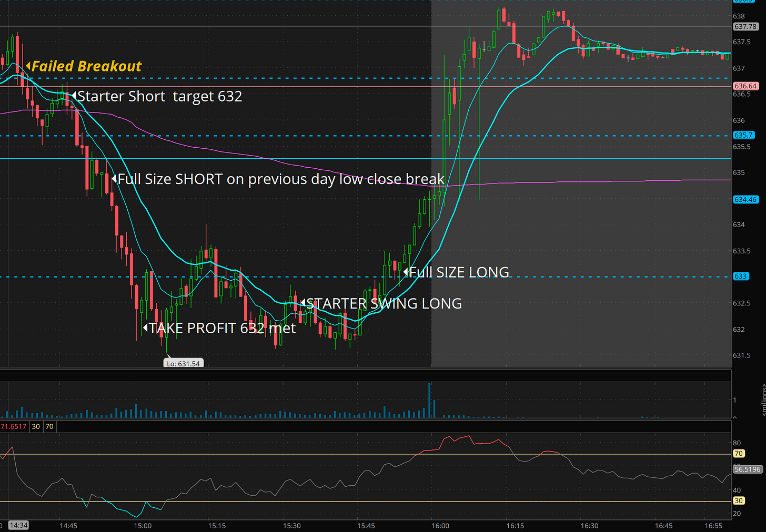Screen dimensions: 766x532
Task: Click the 16:45 time axis label
Action: coord(664,526)
